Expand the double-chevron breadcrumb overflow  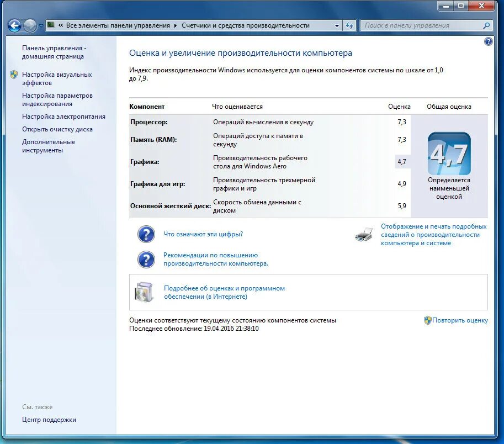(x=60, y=25)
